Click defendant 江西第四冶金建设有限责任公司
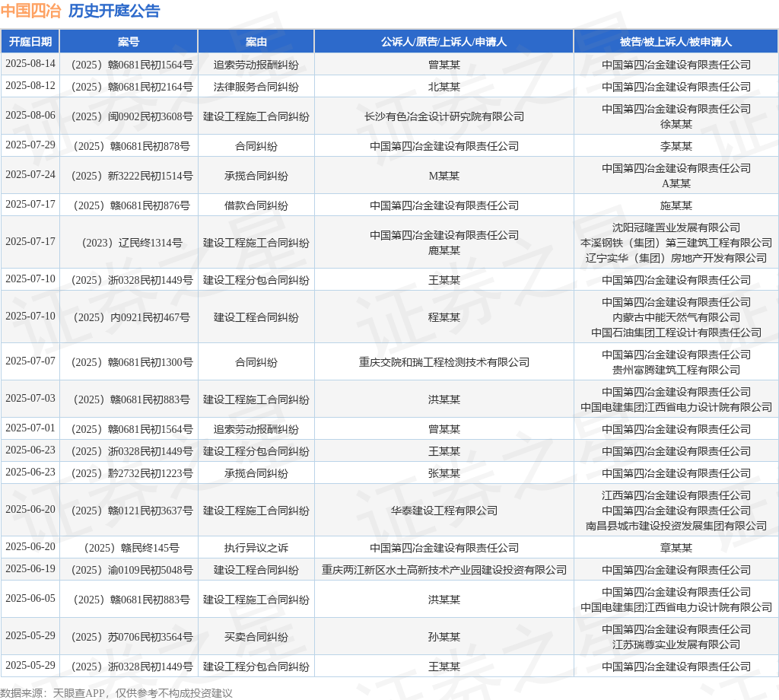This screenshot has height=700, width=779. pos(676,495)
